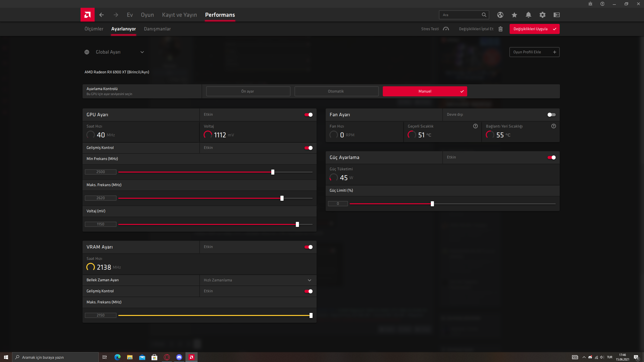The image size is (644, 362).
Task: Open notifications bell icon
Action: point(528,15)
